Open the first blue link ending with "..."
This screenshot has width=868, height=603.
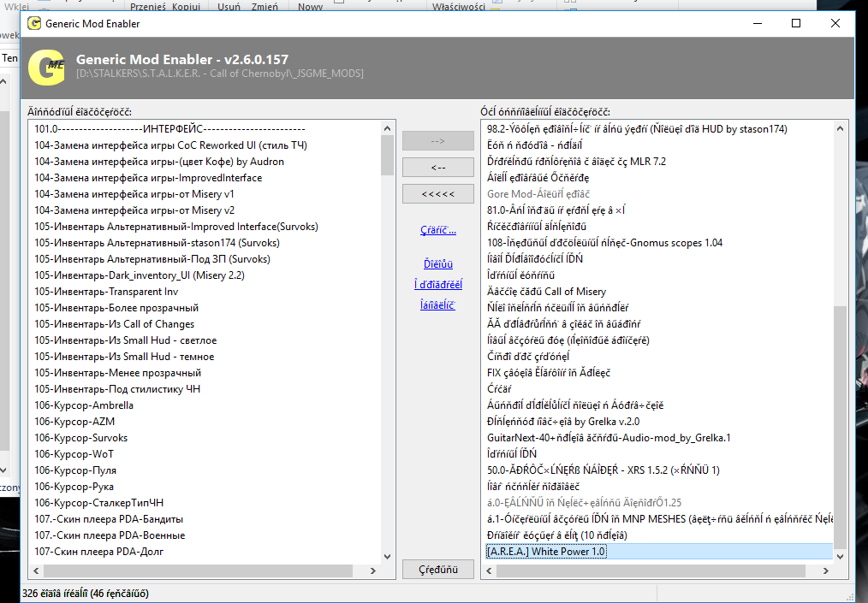pyautogui.click(x=437, y=230)
